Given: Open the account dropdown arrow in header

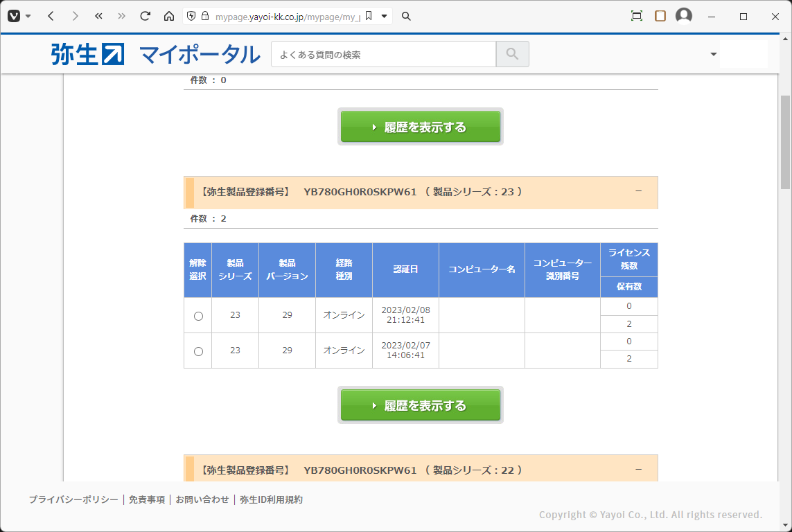Looking at the screenshot, I should click(714, 55).
